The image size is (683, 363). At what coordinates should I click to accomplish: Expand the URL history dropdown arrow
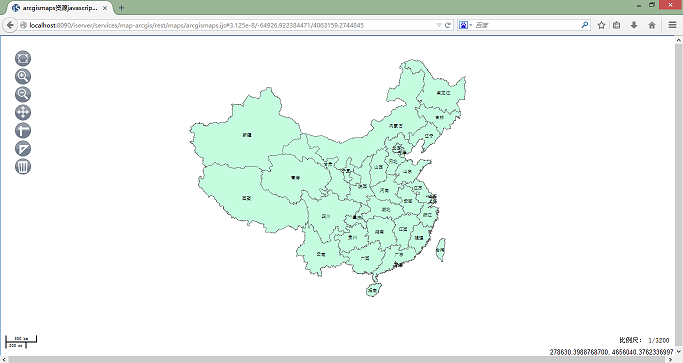pos(439,25)
